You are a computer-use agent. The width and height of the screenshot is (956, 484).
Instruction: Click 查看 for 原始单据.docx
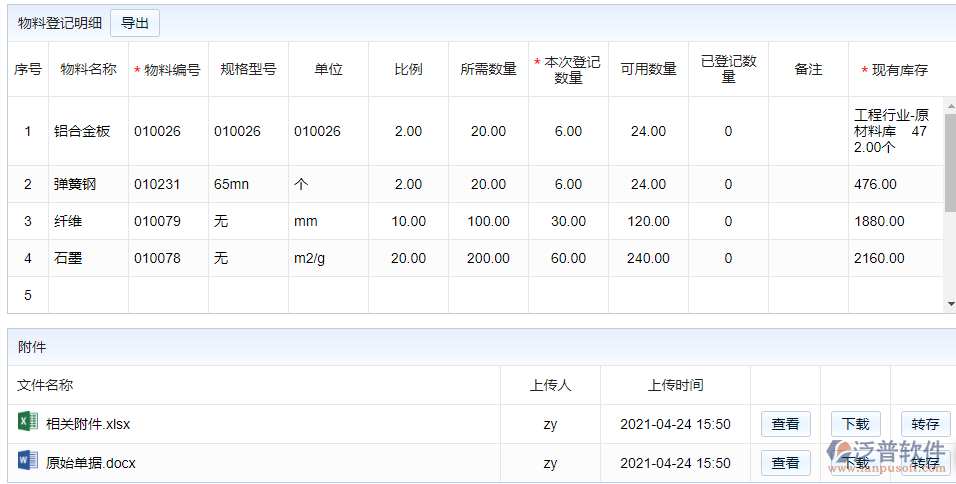[x=785, y=463]
